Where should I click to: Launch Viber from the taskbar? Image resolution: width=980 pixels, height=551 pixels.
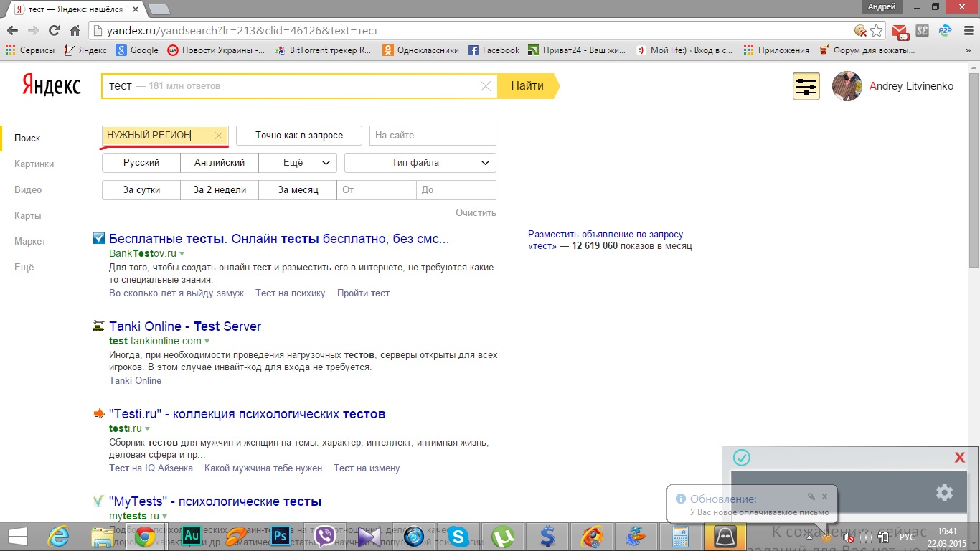pyautogui.click(x=326, y=535)
